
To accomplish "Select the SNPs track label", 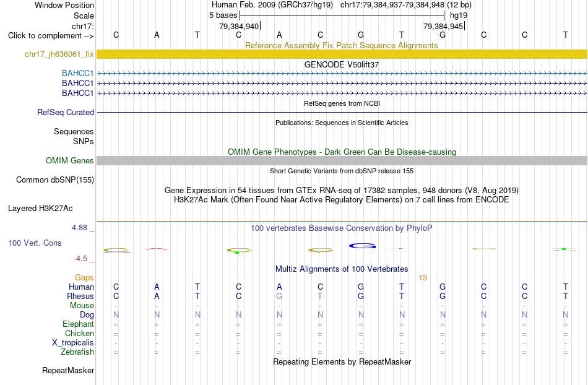I will coord(84,141).
